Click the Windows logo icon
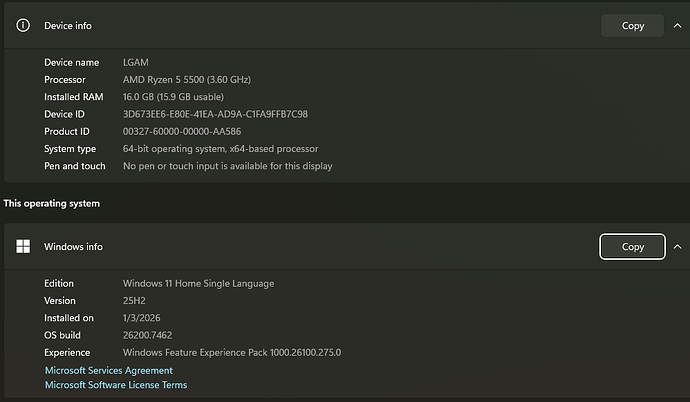The image size is (690, 402). coord(23,246)
